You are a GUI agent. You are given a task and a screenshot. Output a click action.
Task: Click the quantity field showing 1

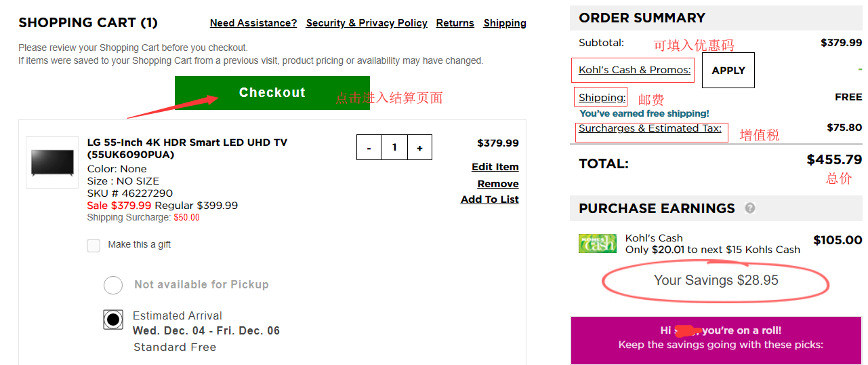point(394,148)
